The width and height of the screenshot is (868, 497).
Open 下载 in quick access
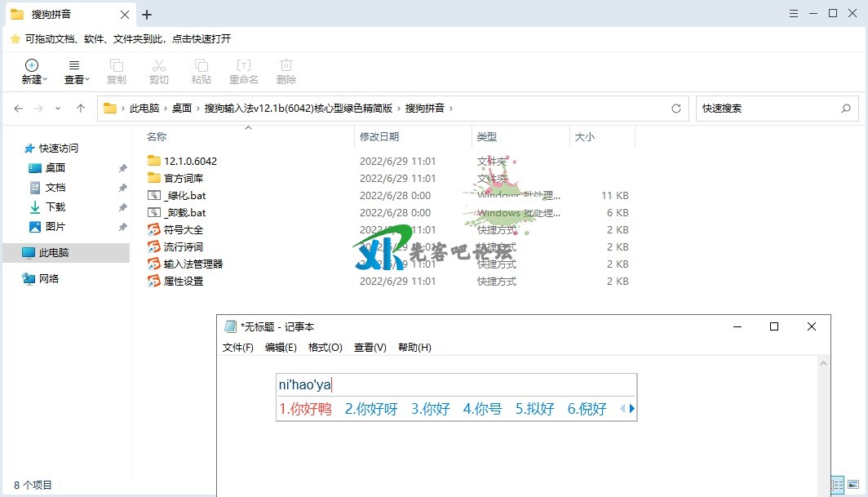pyautogui.click(x=55, y=207)
